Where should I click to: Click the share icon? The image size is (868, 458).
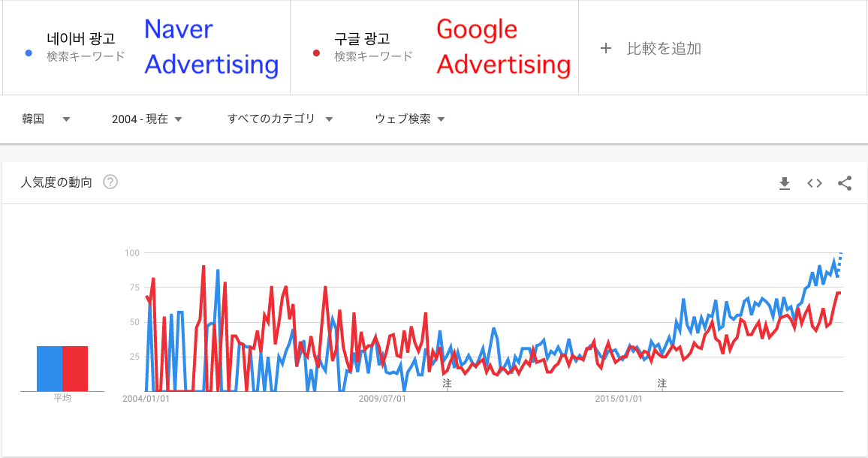[x=844, y=183]
